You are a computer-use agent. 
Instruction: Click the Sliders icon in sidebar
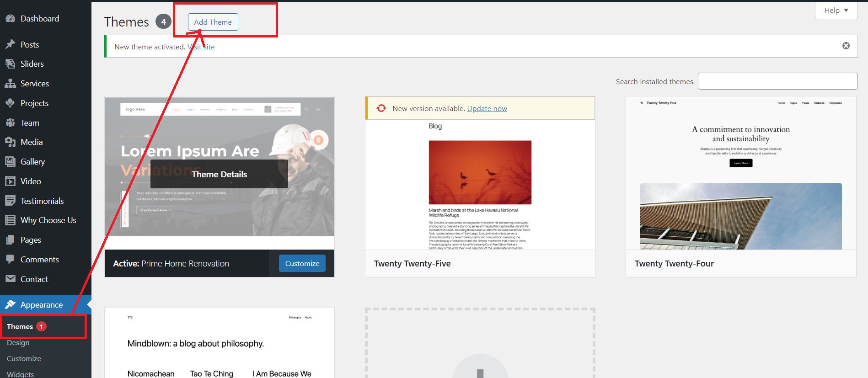click(x=10, y=64)
